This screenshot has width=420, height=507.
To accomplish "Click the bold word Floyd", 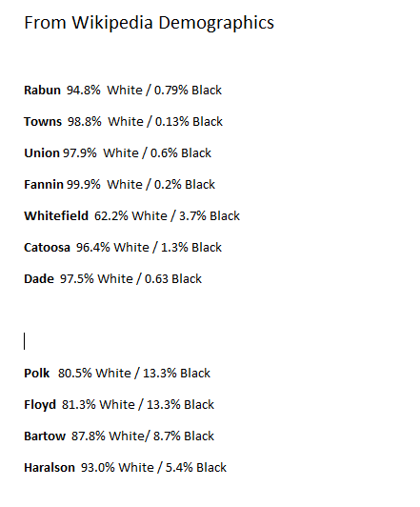I will (x=40, y=405).
